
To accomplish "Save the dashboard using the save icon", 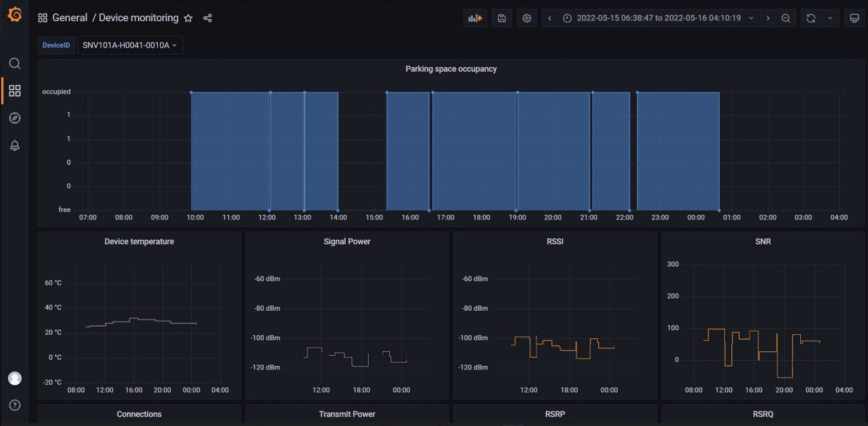I will tap(501, 18).
